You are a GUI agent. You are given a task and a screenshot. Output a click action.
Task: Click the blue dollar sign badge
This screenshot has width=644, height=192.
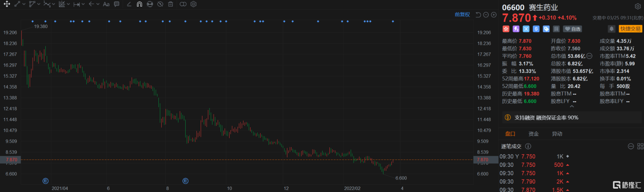536,29
